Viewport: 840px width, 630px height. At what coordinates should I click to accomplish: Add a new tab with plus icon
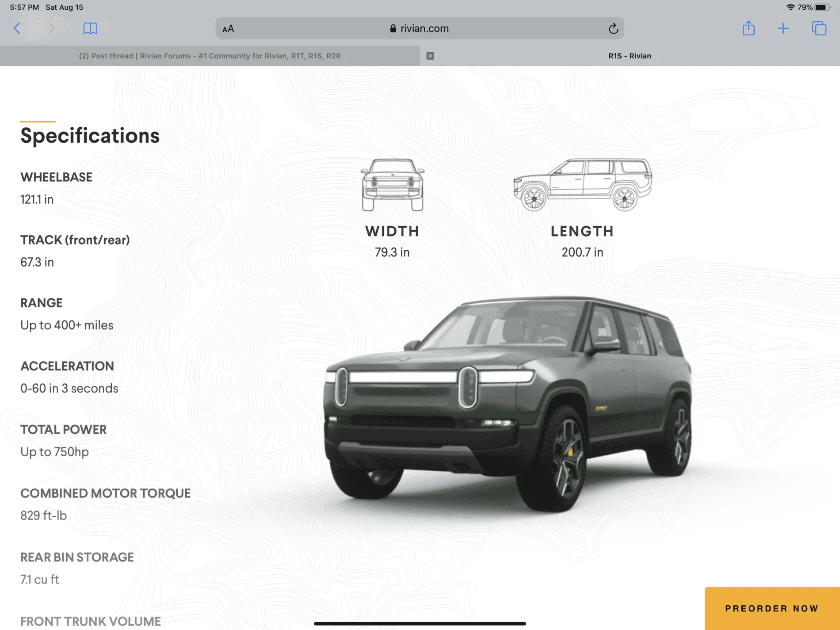coord(783,29)
